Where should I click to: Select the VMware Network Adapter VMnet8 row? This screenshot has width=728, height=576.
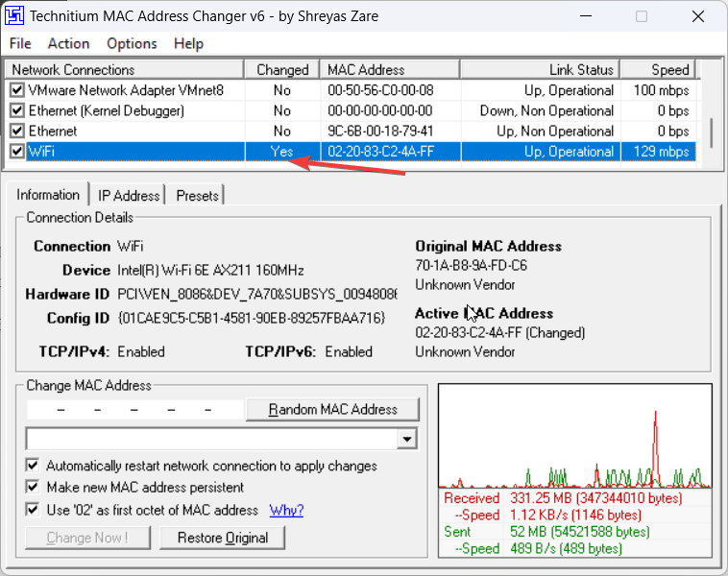pos(352,90)
